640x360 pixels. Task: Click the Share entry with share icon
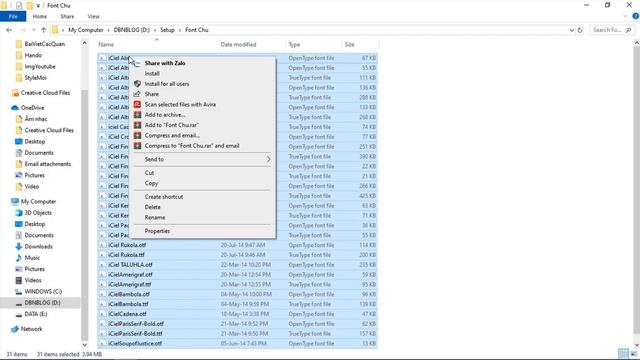click(x=151, y=94)
